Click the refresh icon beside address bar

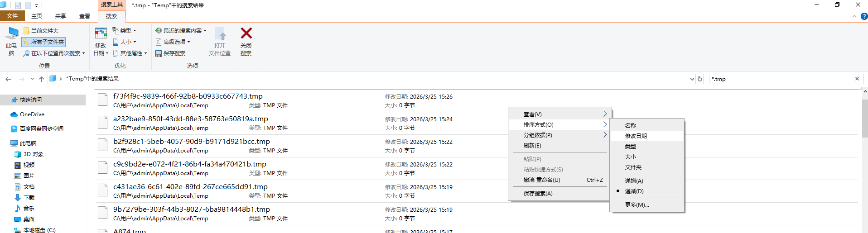click(700, 79)
